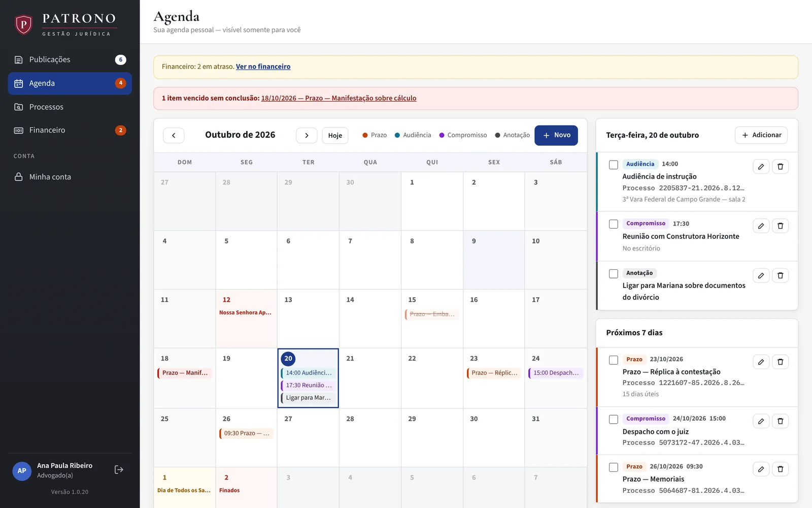Viewport: 812px width, 508px height.
Task: Open Minha conta page
Action: tap(70, 177)
